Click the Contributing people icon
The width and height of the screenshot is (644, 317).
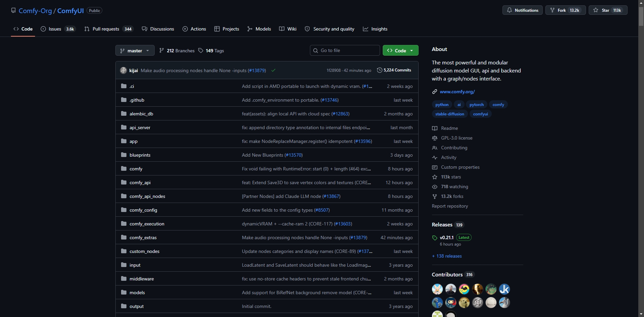435,148
